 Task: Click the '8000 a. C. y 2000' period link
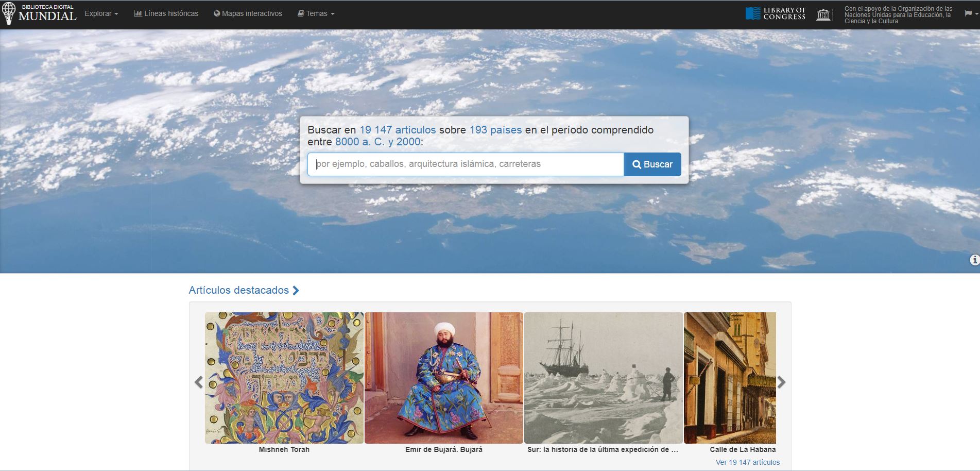(377, 142)
